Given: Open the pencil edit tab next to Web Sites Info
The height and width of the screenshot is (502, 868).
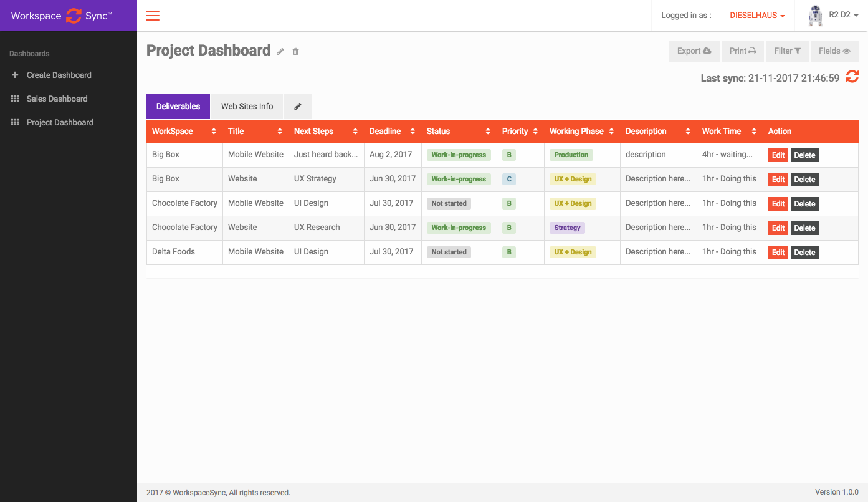Looking at the screenshot, I should (x=298, y=107).
